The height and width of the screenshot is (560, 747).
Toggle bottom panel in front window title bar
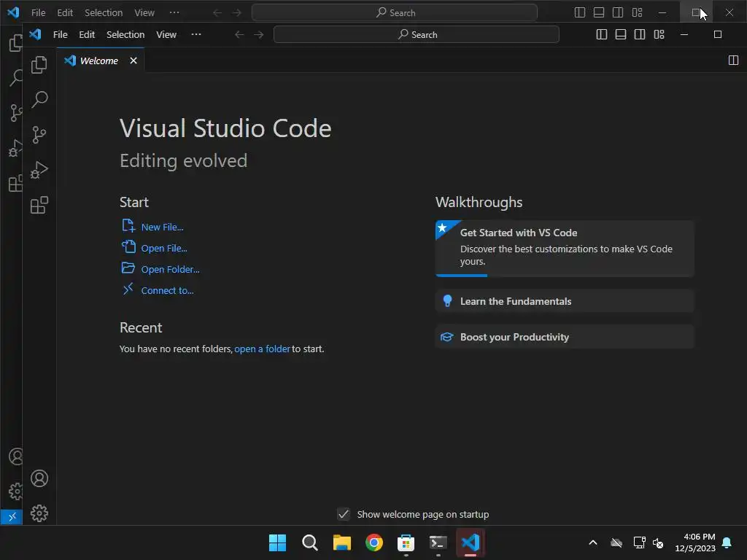click(x=621, y=34)
